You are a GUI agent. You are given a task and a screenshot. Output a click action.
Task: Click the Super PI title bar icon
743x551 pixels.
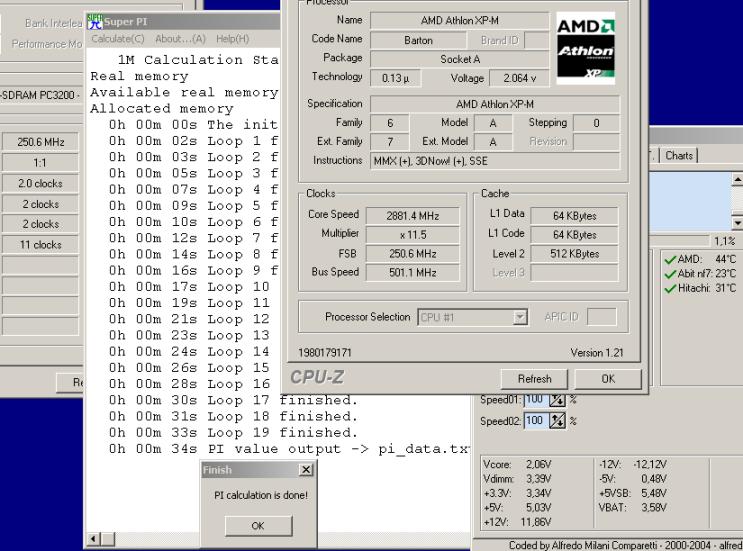94,22
